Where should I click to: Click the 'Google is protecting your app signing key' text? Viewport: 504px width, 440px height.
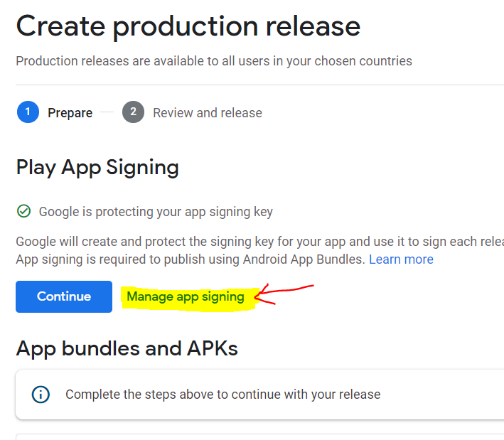point(156,212)
